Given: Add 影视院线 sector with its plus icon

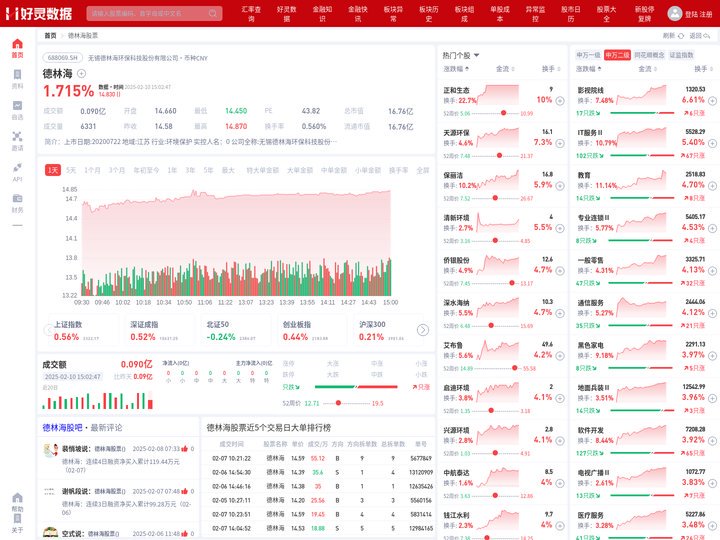Looking at the screenshot, I should [712, 101].
